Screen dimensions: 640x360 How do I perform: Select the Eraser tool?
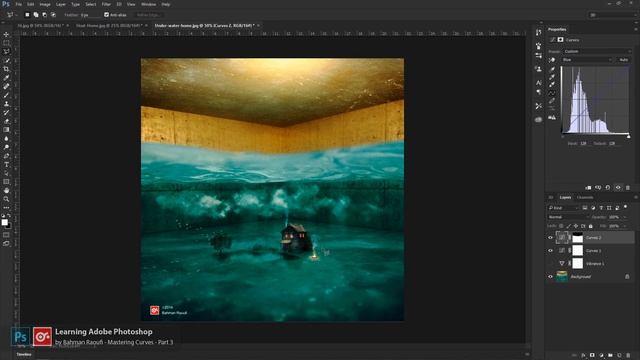point(6,121)
